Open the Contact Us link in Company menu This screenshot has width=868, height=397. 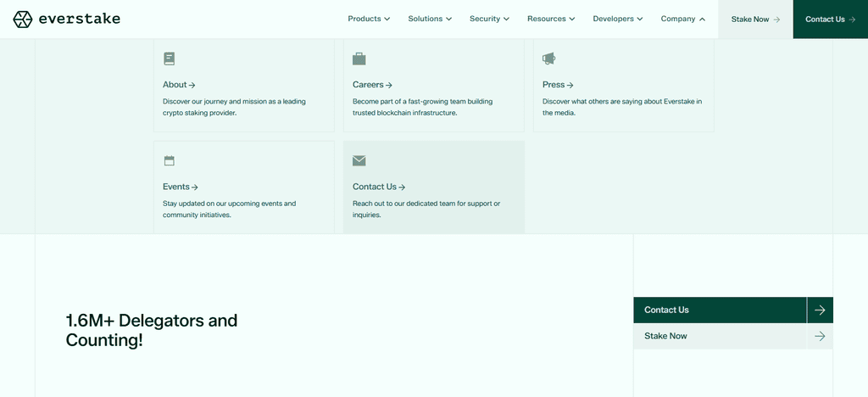click(379, 187)
